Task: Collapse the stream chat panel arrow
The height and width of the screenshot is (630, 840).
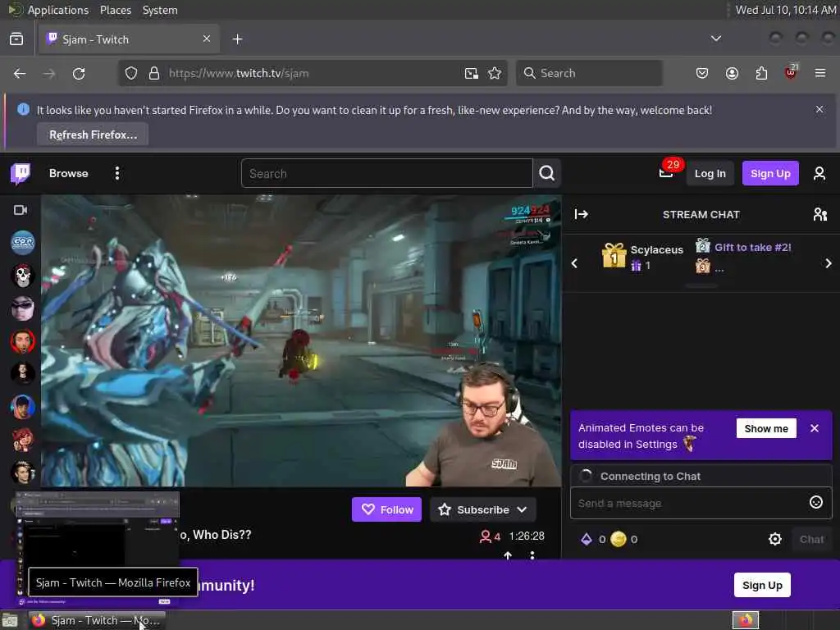Action: (582, 214)
